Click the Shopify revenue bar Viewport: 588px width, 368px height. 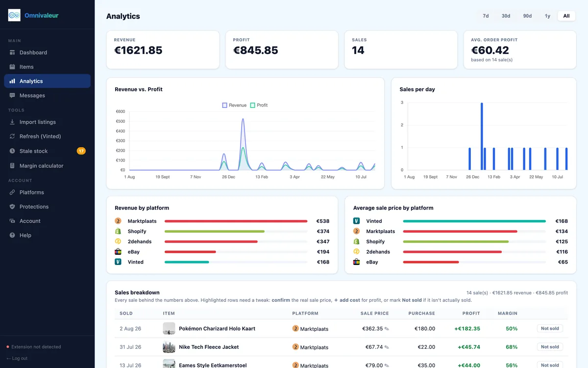click(215, 232)
